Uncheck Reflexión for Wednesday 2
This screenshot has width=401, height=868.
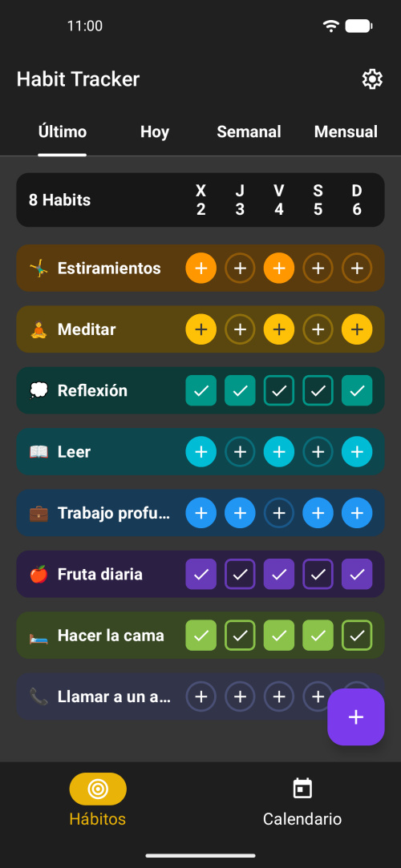(x=201, y=391)
